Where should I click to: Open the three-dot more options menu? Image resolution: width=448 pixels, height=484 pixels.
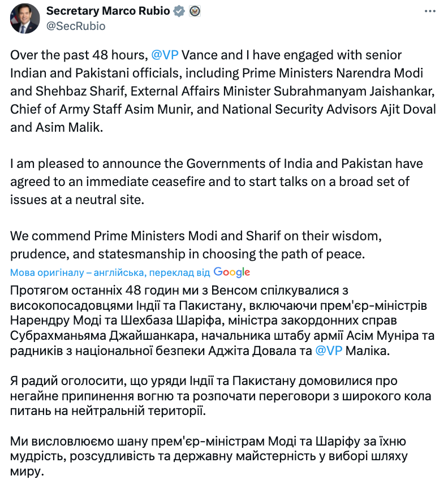(x=430, y=11)
